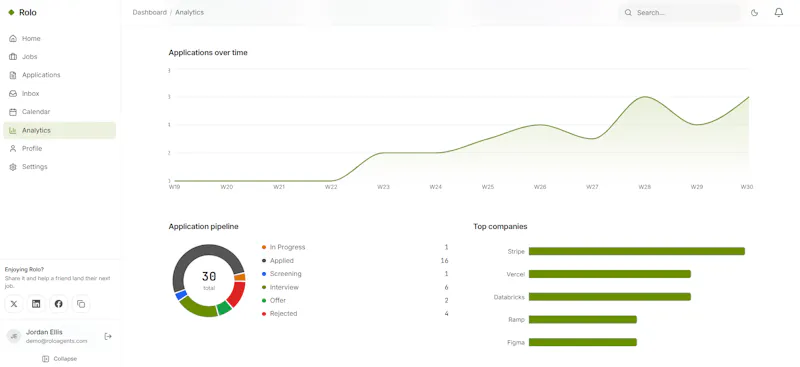Click the Rolo brand name
This screenshot has height=367, width=800.
pos(28,13)
